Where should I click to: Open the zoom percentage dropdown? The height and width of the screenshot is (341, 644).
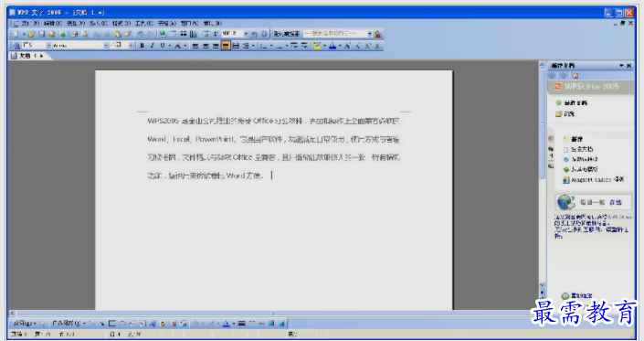246,34
